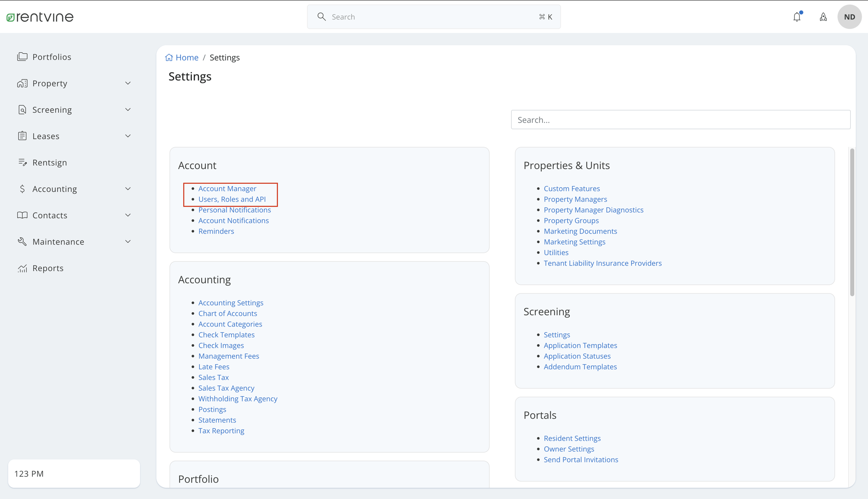Screen dimensions: 868x499
Task: Open the Account Manager link
Action: tap(227, 188)
